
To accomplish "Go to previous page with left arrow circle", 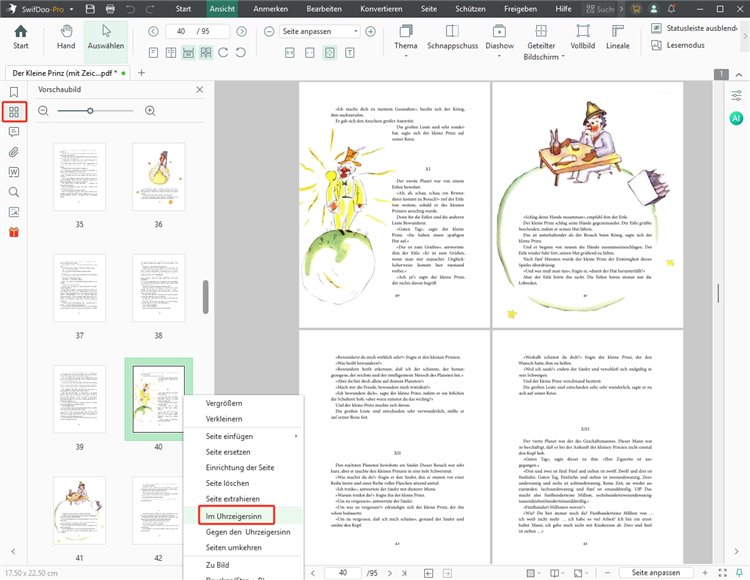I will pyautogui.click(x=153, y=31).
